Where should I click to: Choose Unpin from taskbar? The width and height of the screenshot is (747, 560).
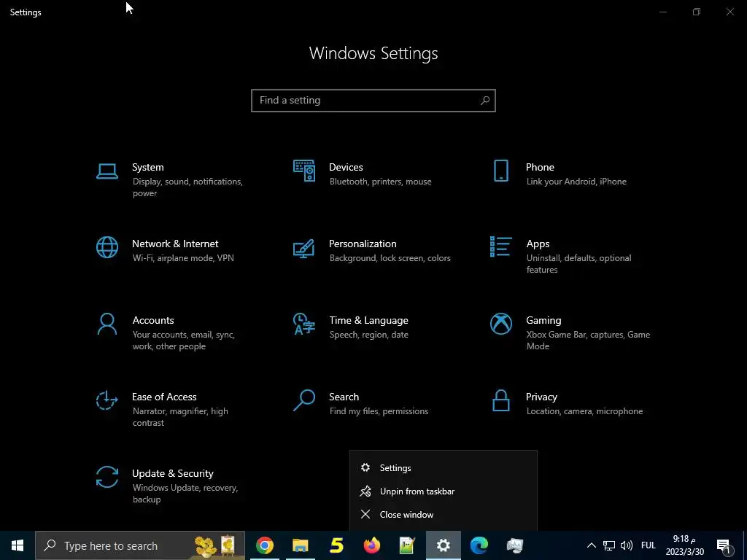[x=443, y=491]
